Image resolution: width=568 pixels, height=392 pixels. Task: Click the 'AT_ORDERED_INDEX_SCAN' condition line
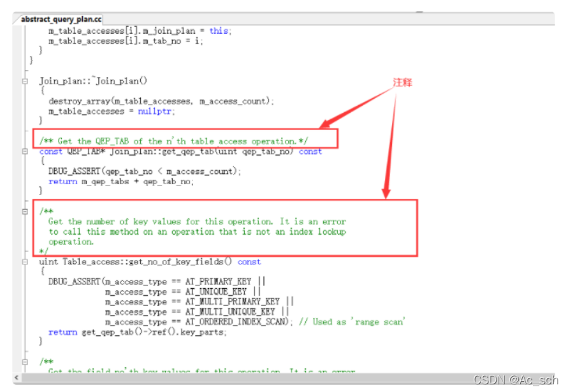(x=199, y=322)
